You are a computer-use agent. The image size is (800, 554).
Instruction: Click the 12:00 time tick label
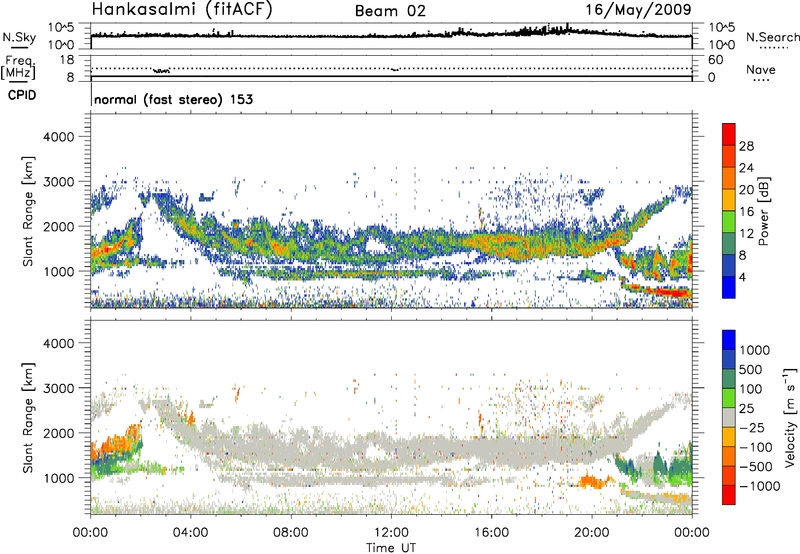coord(391,533)
